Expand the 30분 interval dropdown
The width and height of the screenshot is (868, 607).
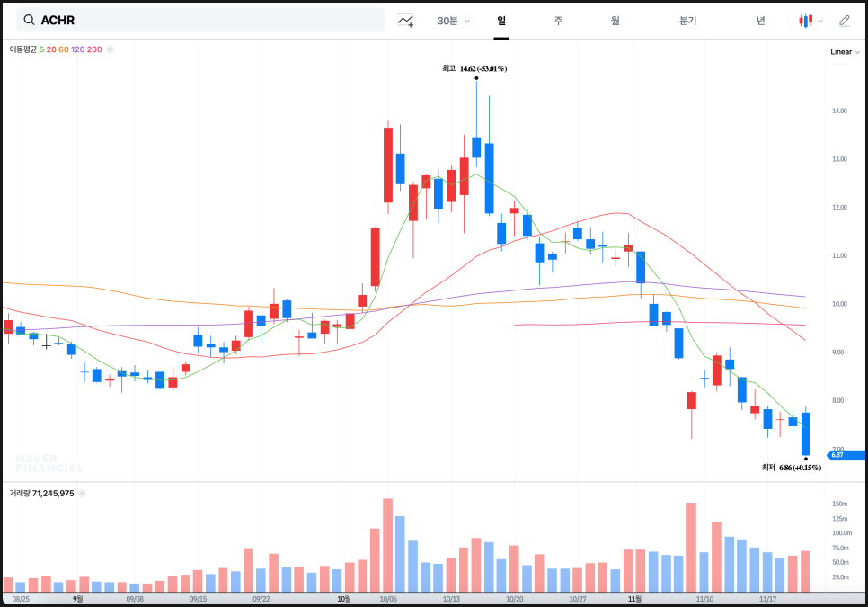[x=453, y=21]
